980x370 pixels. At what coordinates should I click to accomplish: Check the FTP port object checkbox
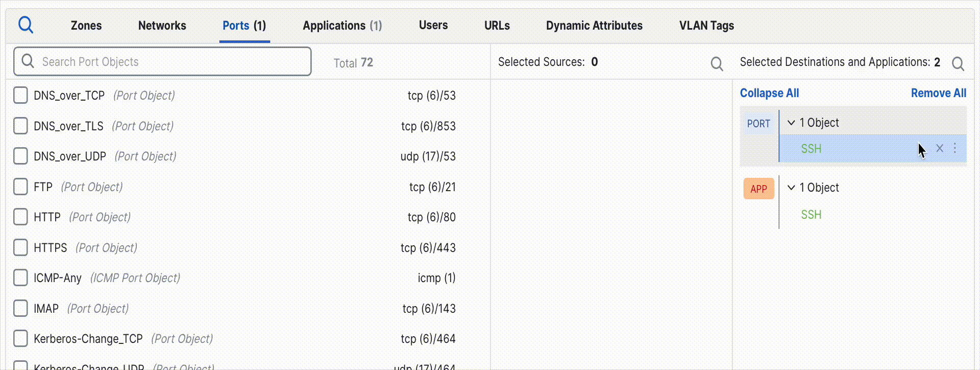20,187
